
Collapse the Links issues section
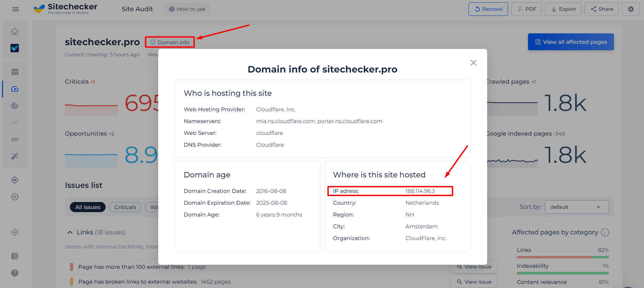70,232
